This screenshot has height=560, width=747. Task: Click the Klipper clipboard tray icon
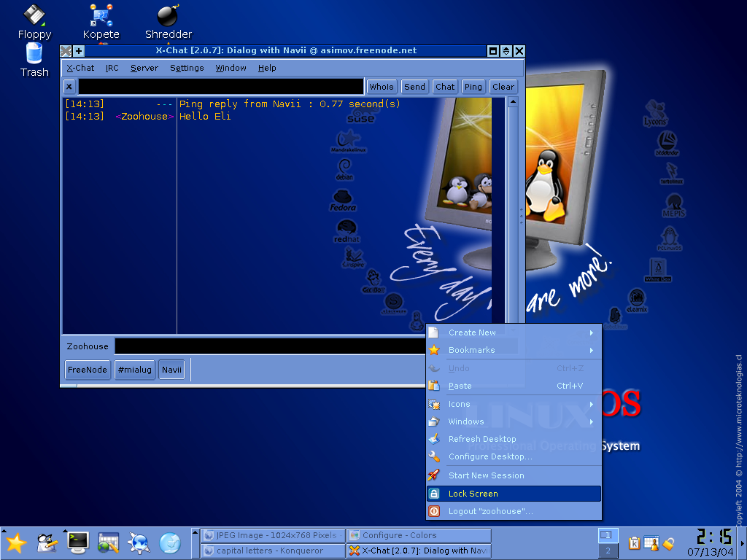634,542
